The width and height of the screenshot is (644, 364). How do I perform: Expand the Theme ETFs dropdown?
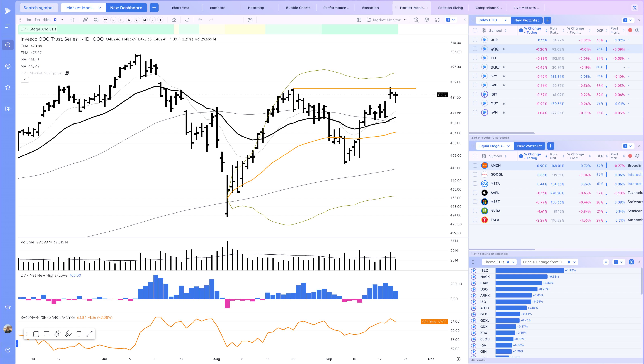pyautogui.click(x=513, y=262)
